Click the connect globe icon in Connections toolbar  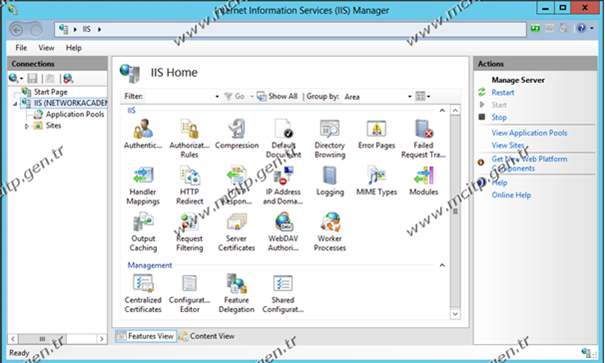[x=13, y=79]
